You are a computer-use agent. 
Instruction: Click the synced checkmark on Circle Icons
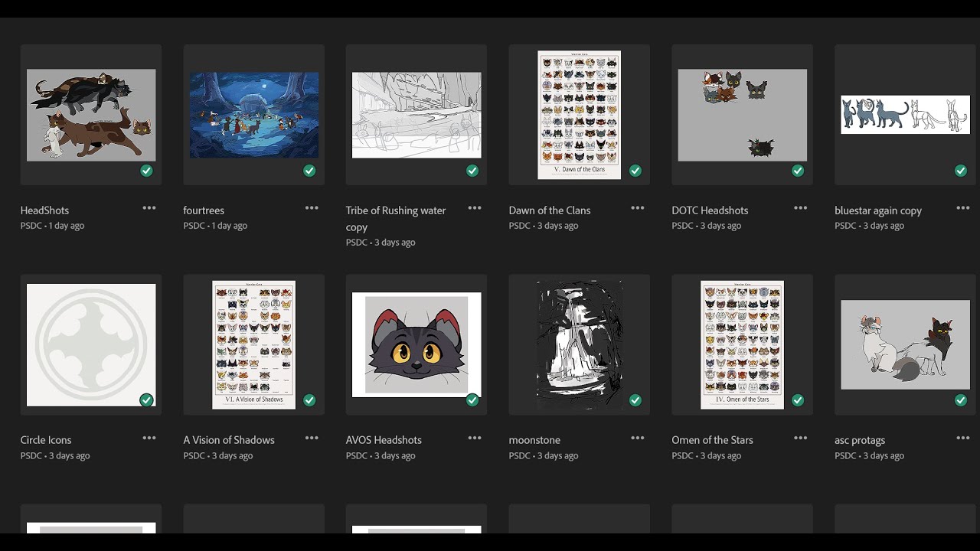coord(146,400)
